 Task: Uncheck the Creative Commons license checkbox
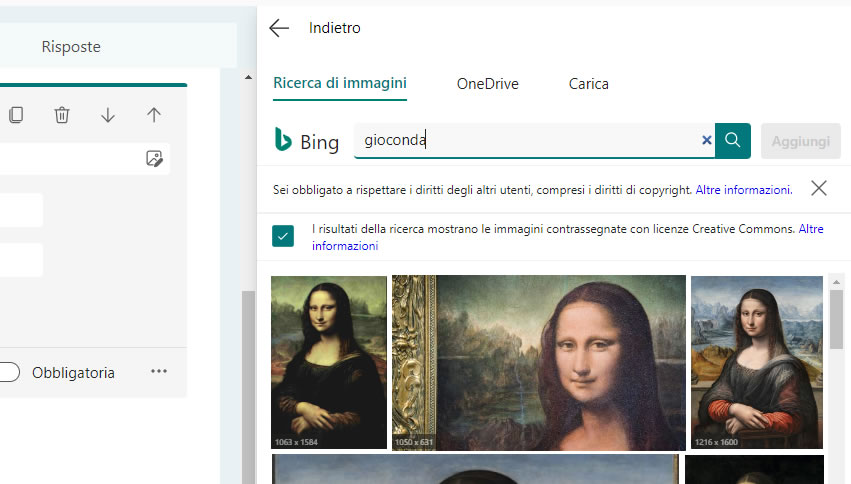click(x=283, y=236)
